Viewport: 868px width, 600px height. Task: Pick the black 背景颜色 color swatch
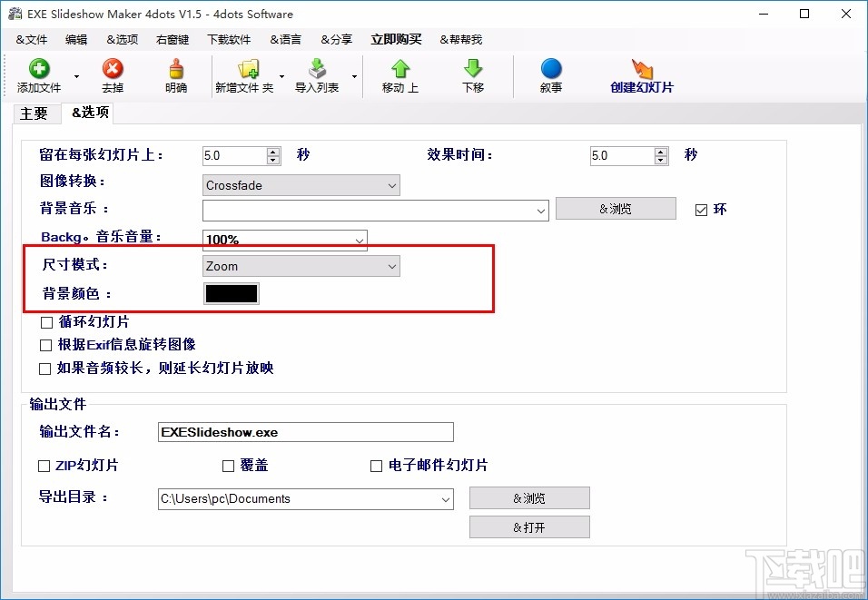[230, 293]
